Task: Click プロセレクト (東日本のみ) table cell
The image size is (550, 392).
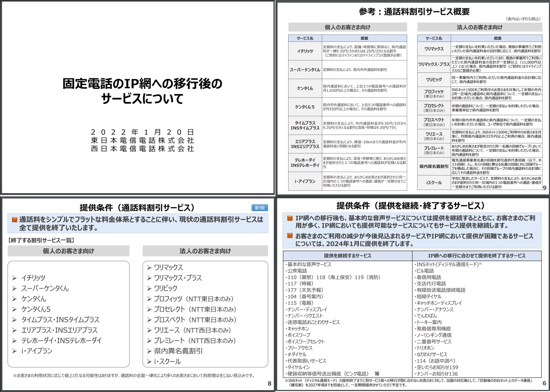Action: click(x=434, y=108)
